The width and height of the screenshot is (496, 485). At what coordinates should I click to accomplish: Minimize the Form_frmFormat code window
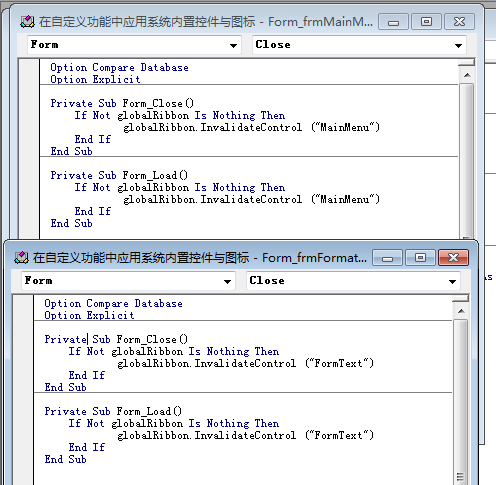click(x=387, y=258)
